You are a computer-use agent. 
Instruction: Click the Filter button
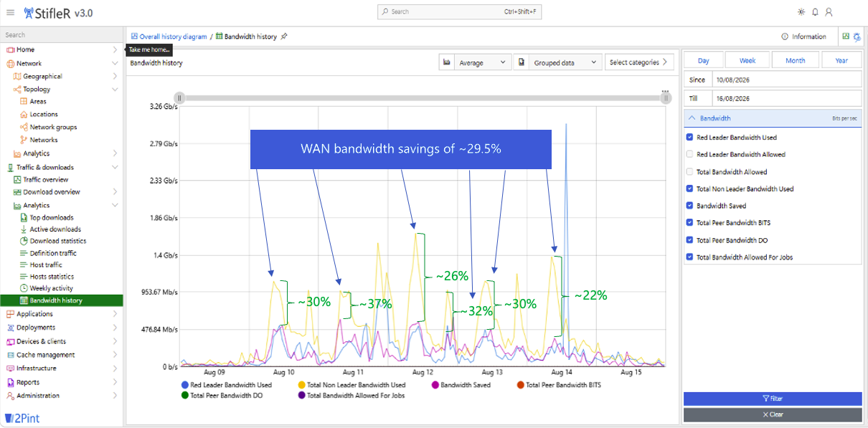tap(773, 399)
